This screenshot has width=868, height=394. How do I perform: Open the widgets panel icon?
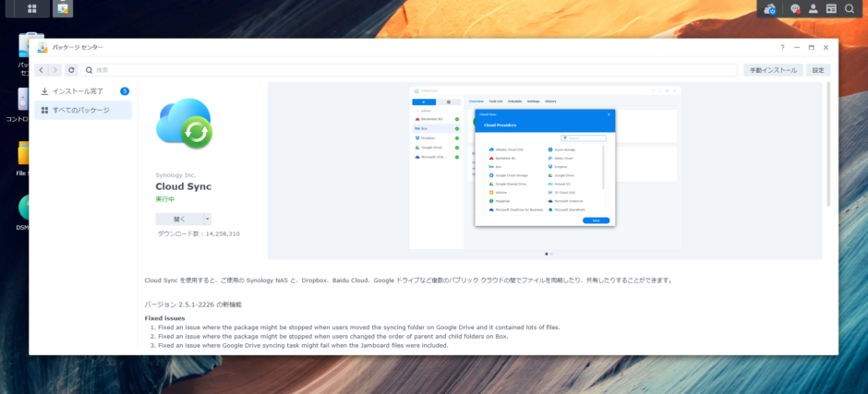tap(831, 8)
